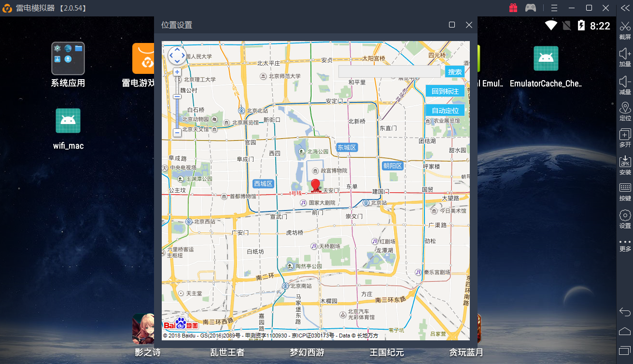
Task: Click the battery charging status icon
Action: tap(581, 26)
